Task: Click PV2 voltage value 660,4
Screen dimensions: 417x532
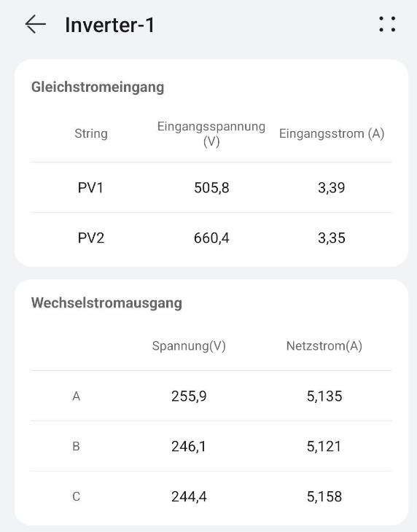Action: pos(211,238)
